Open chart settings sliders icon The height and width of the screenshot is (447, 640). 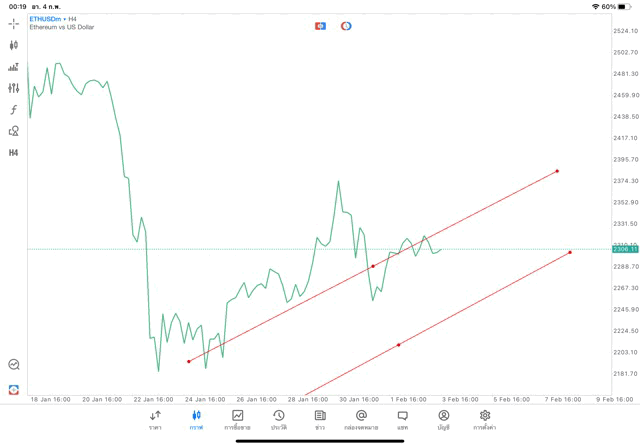[x=13, y=88]
